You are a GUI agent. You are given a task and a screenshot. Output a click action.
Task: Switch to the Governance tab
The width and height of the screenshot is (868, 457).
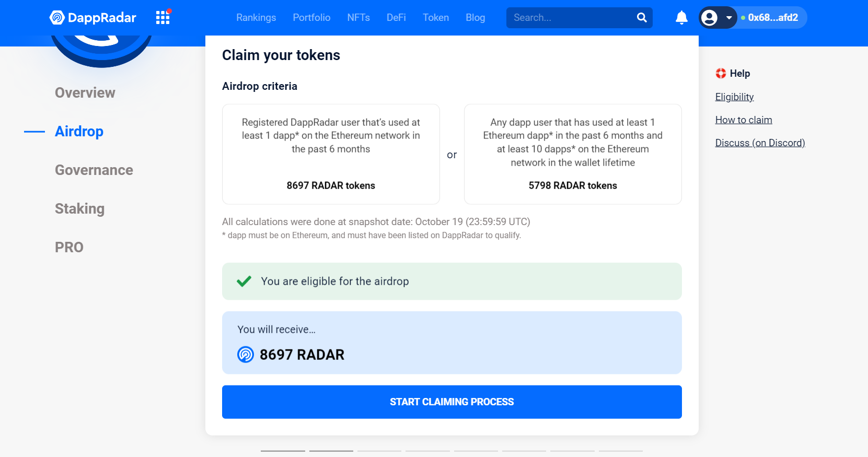(x=94, y=170)
